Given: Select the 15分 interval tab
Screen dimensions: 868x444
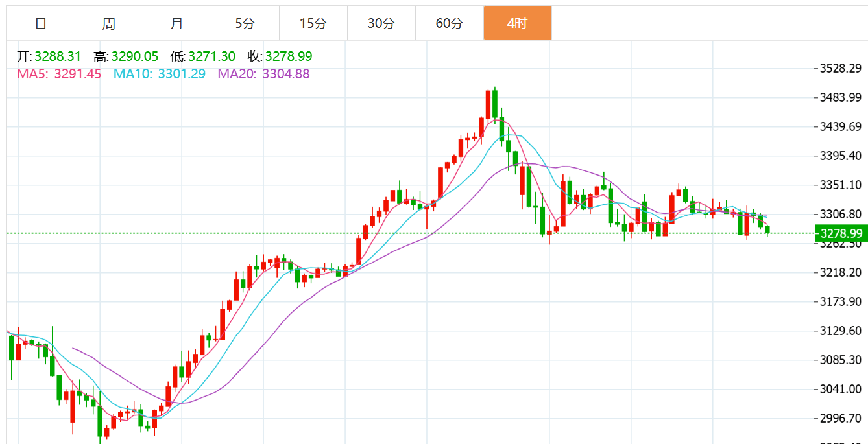Looking at the screenshot, I should click(x=313, y=23).
